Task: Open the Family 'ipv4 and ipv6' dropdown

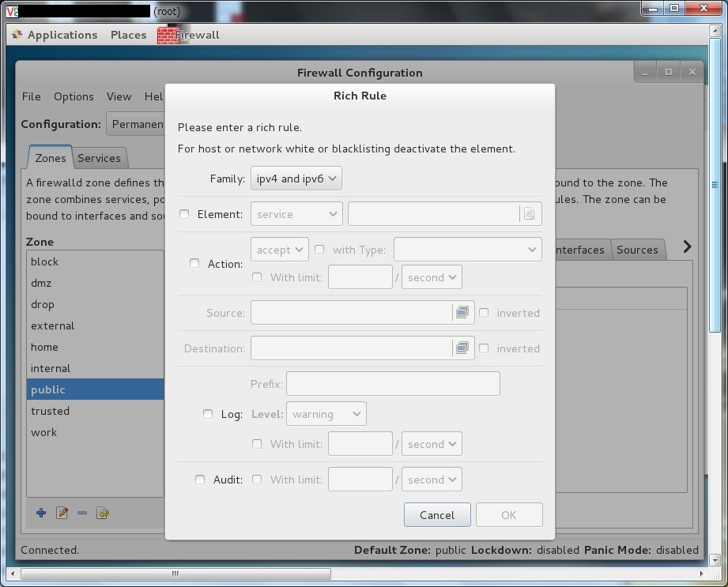Action: tap(296, 179)
